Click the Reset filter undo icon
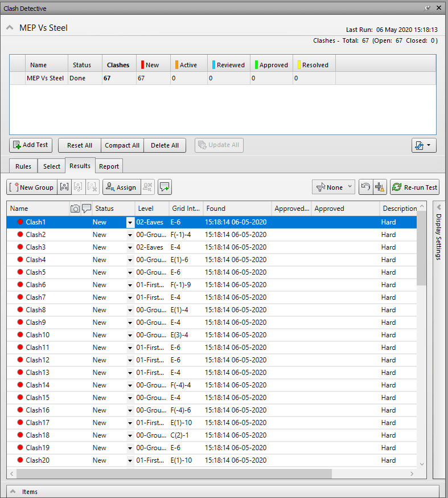Screen dimensions: 448x498 pyautogui.click(x=365, y=187)
